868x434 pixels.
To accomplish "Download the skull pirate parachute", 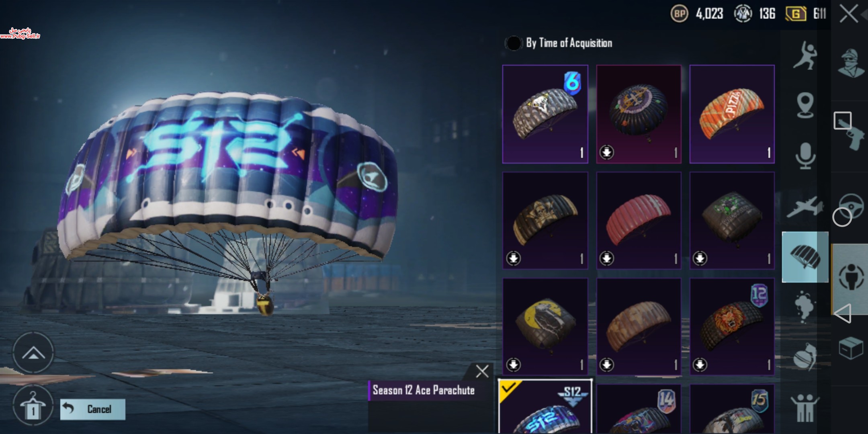I will [x=514, y=258].
